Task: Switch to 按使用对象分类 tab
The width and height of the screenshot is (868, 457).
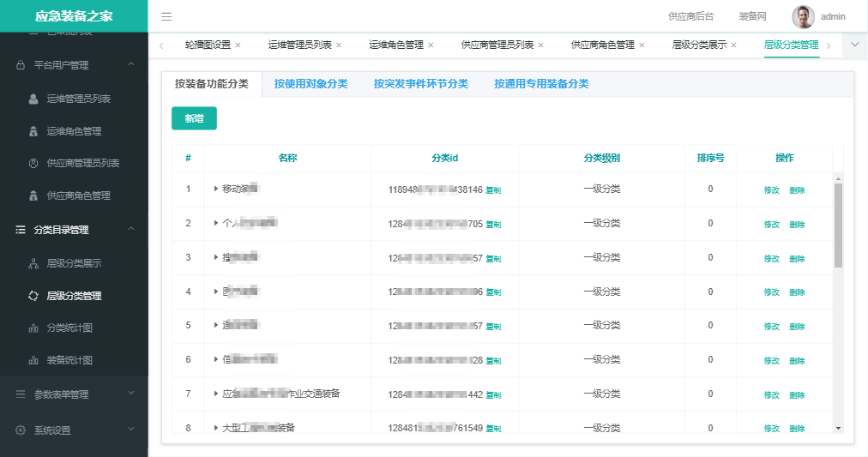Action: pos(310,84)
